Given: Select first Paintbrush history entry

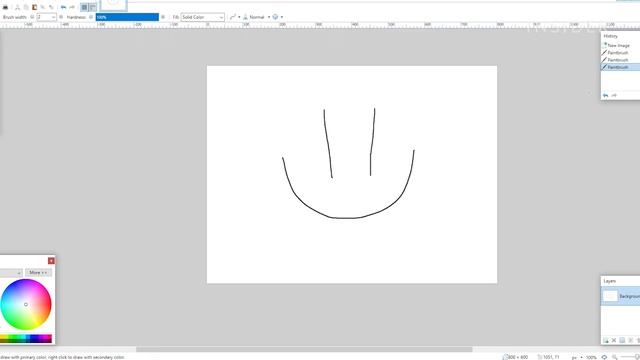Looking at the screenshot, I should tap(620, 53).
